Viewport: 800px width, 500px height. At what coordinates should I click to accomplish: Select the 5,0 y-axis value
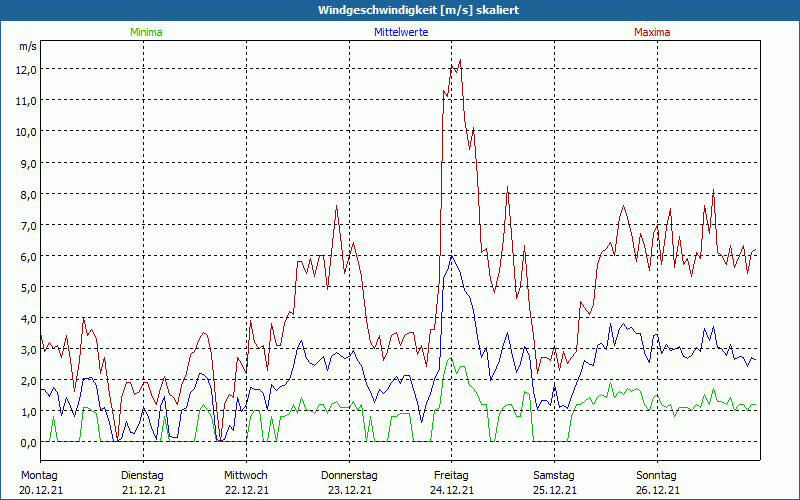point(25,287)
